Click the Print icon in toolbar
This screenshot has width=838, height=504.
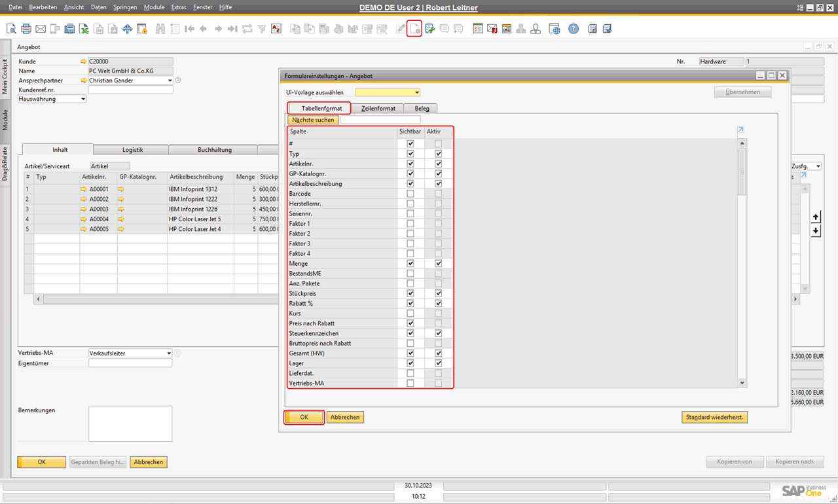pyautogui.click(x=26, y=29)
